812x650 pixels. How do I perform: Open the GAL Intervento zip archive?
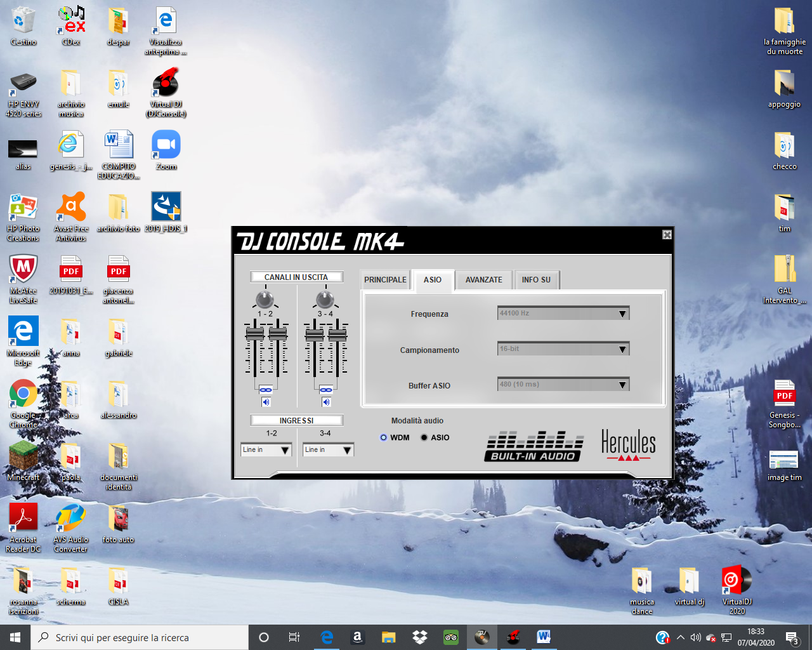pos(785,279)
